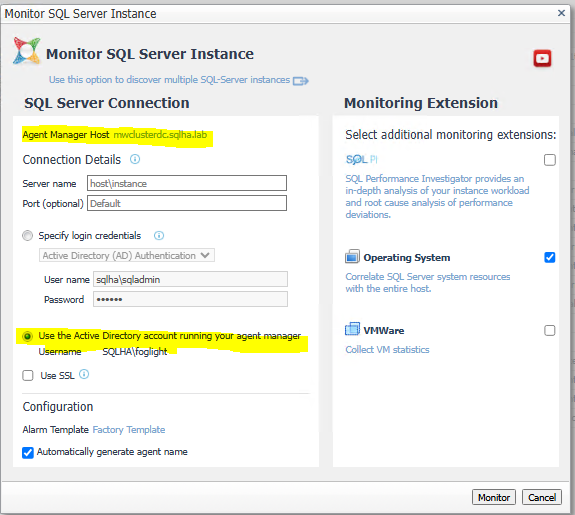Show info icon beside Use SSL
Image resolution: width=575 pixels, height=515 pixels.
click(84, 374)
